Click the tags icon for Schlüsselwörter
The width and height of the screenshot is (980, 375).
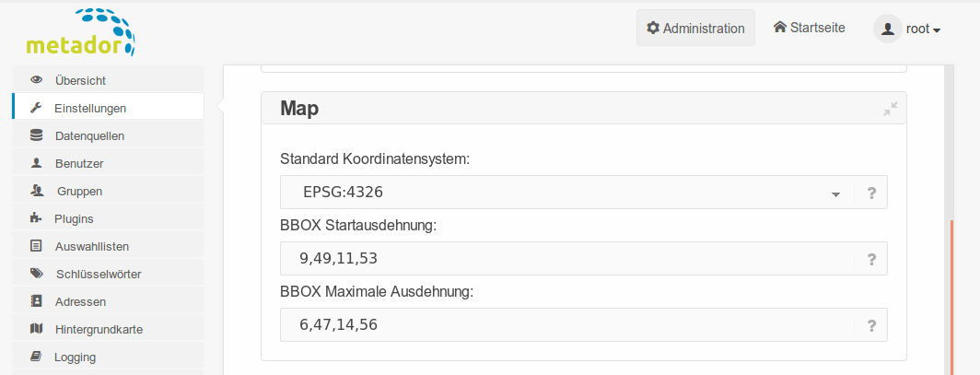36,273
